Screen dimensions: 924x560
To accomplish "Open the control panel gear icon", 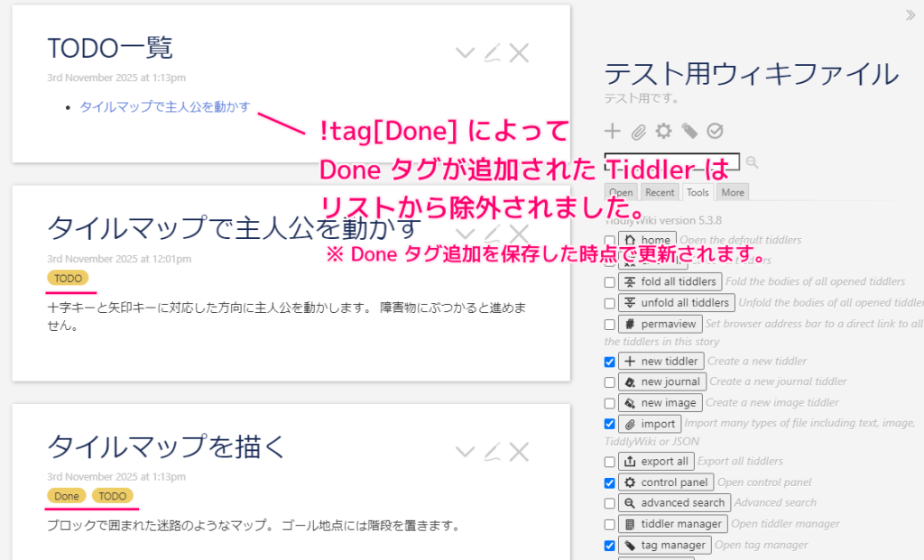I will [x=663, y=131].
